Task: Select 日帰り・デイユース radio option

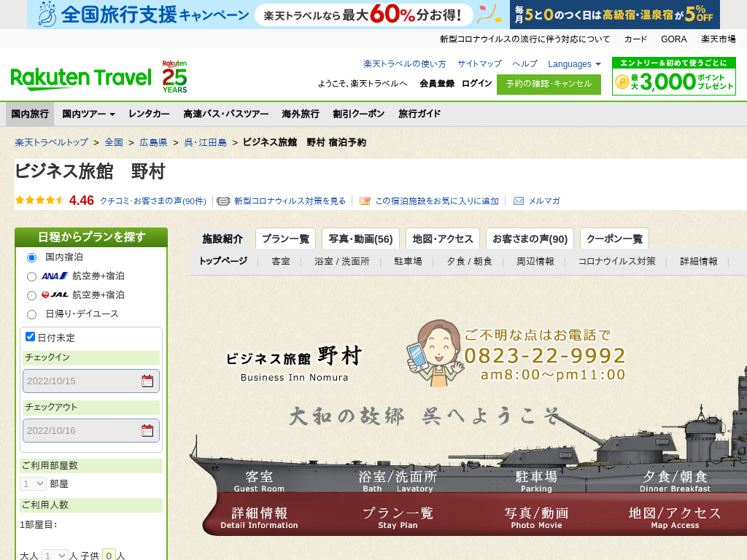Action: 32,314
